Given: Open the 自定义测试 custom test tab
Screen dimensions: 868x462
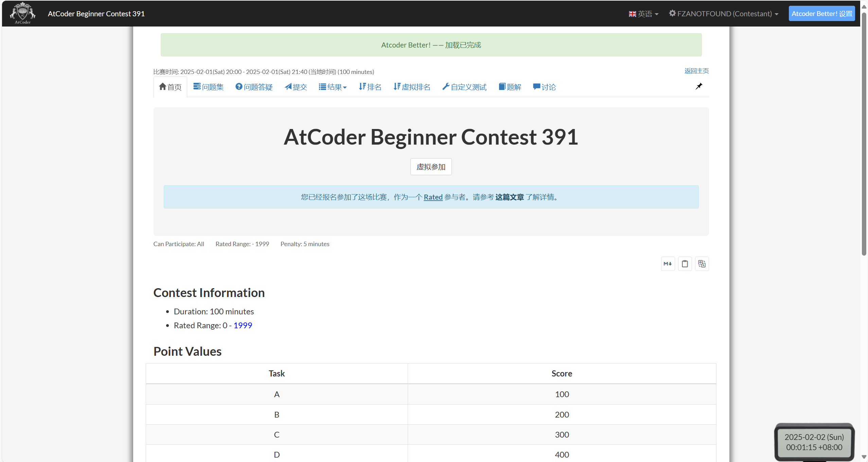Looking at the screenshot, I should click(464, 87).
